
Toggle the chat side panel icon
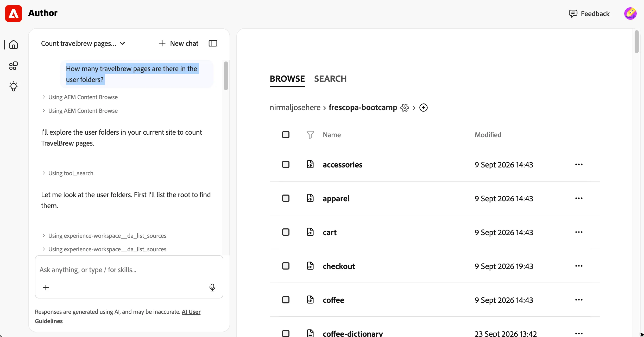pyautogui.click(x=213, y=43)
